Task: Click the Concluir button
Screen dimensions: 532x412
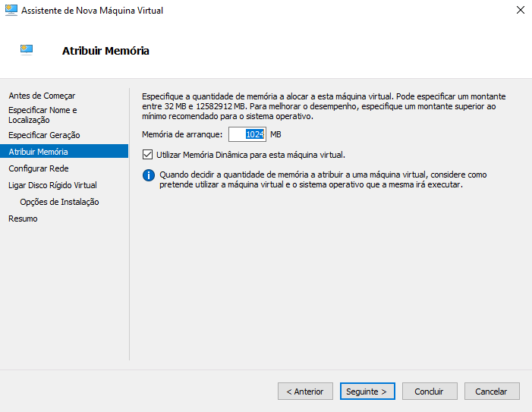Action: click(x=429, y=392)
